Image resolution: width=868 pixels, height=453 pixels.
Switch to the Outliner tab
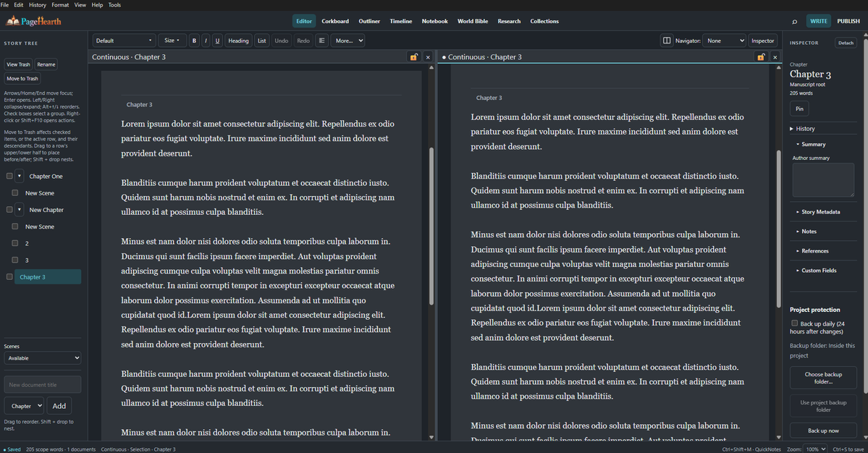[369, 21]
